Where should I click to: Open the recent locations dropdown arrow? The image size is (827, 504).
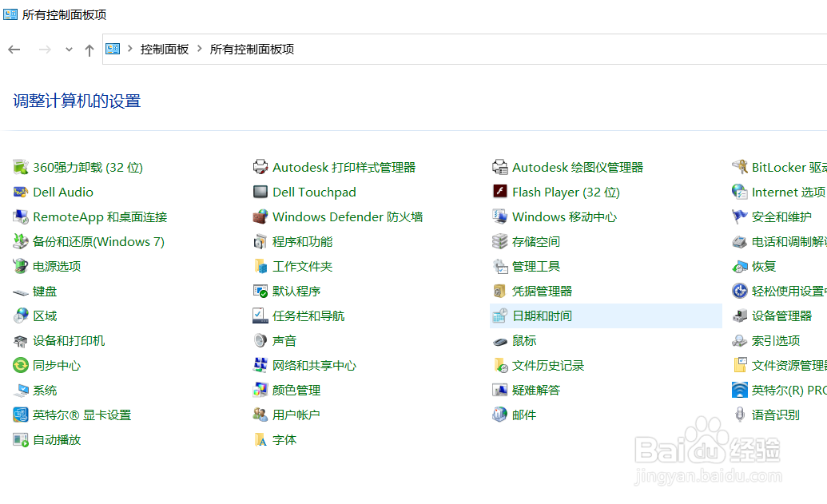click(69, 50)
